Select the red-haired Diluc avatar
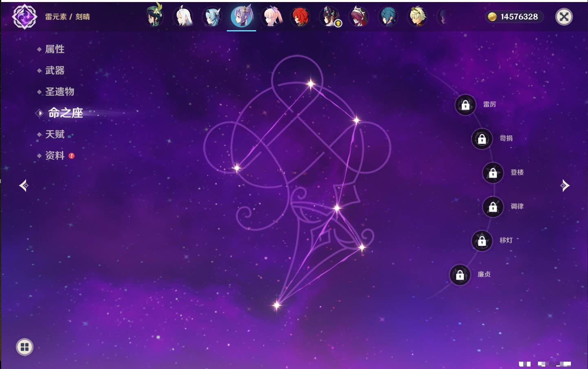This screenshot has height=369, width=588. (301, 17)
